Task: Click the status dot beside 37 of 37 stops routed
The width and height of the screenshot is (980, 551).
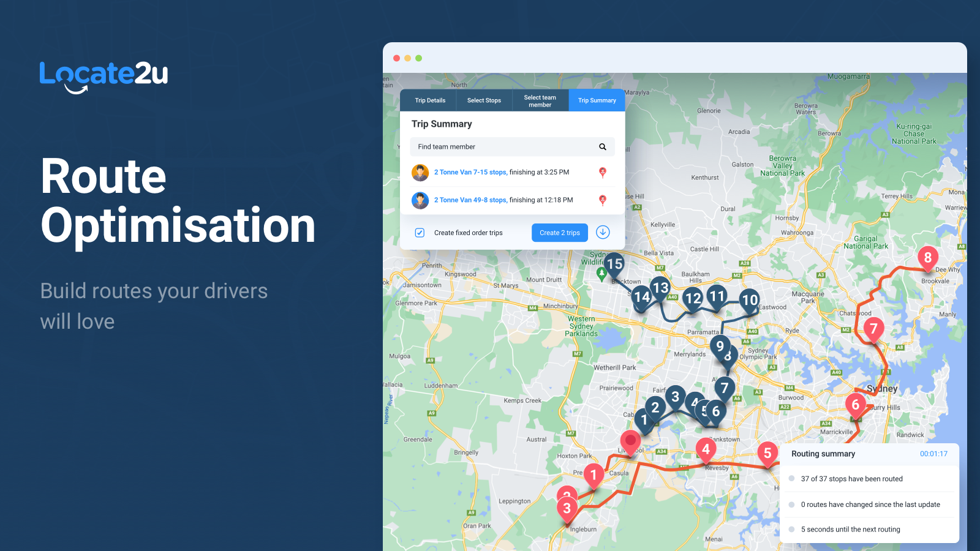Action: pyautogui.click(x=793, y=479)
